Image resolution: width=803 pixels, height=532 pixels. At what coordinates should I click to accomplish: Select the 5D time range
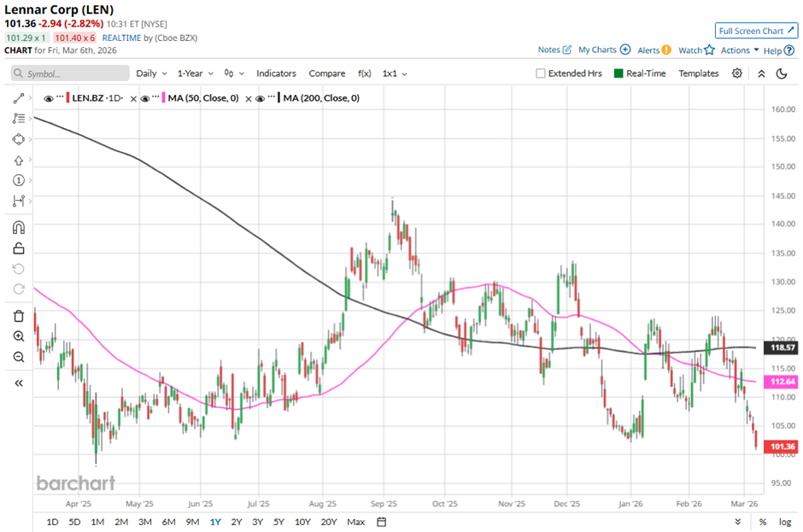pyautogui.click(x=74, y=522)
